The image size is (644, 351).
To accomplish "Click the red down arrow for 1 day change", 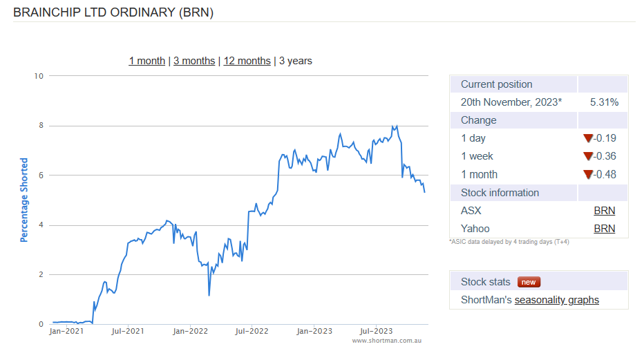I will [588, 138].
